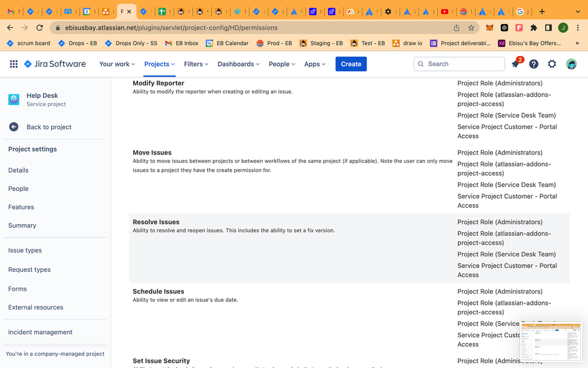Click the Help Desk project avatar icon

tap(14, 100)
